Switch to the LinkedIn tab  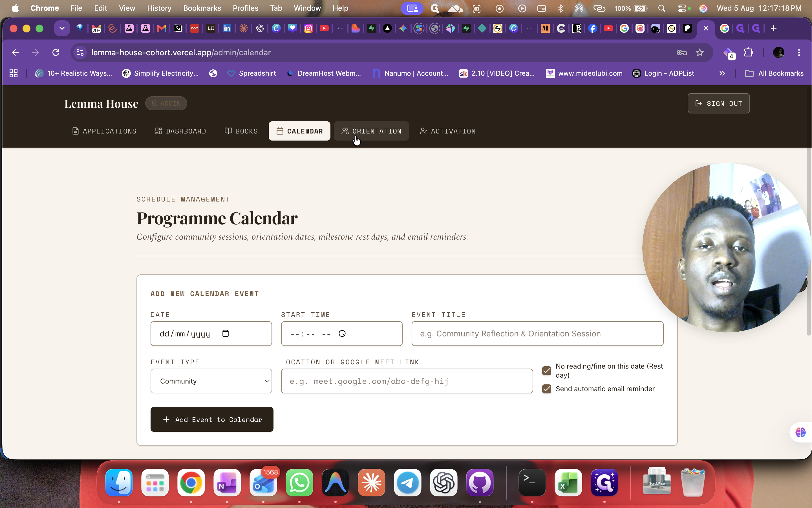227,28
